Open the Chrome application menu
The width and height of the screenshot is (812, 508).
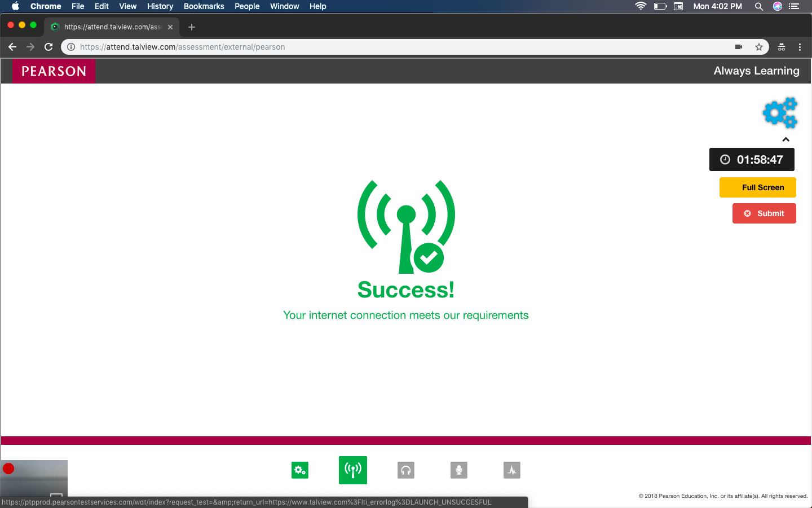[46, 6]
